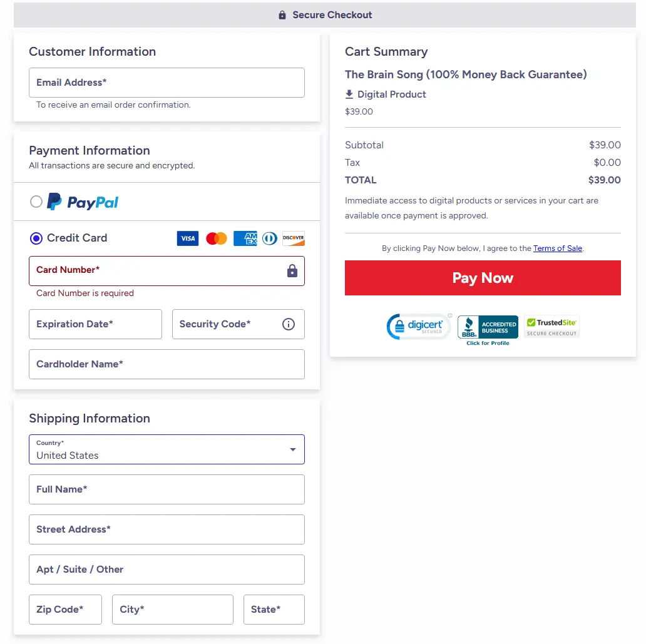Click the Visa card icon

pos(188,238)
